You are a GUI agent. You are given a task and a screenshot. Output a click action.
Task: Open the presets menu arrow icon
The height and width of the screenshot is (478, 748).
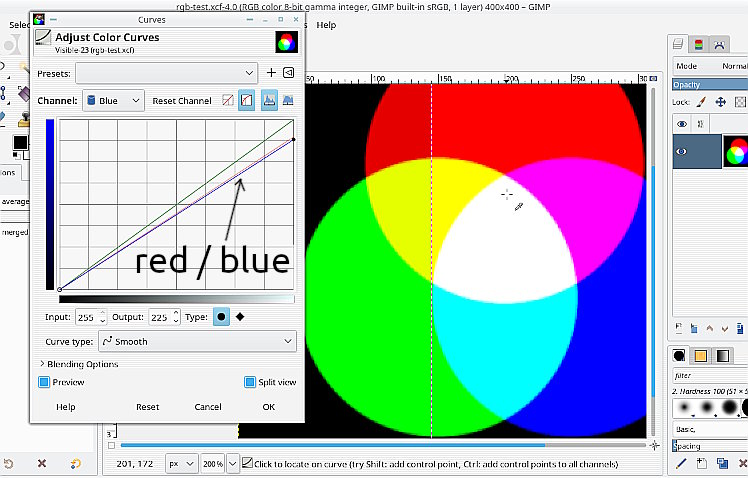(288, 73)
